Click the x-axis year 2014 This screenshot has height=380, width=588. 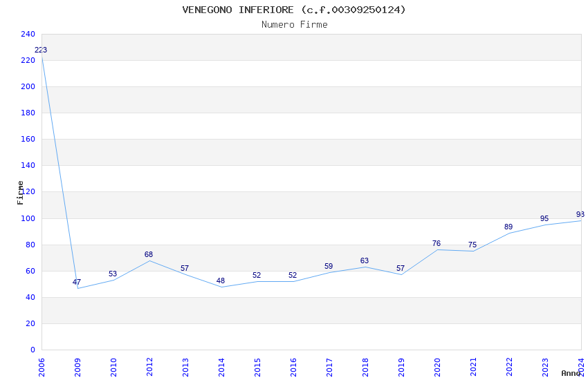[x=221, y=368]
